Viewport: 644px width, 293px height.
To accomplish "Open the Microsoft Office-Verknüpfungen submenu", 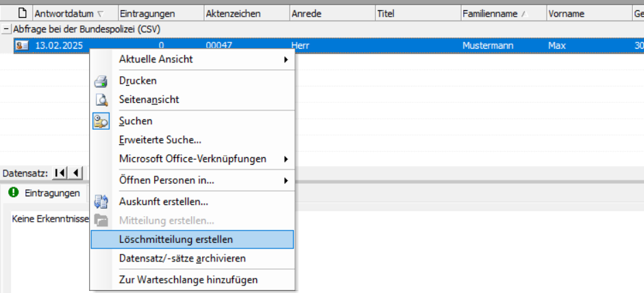I will coord(285,159).
